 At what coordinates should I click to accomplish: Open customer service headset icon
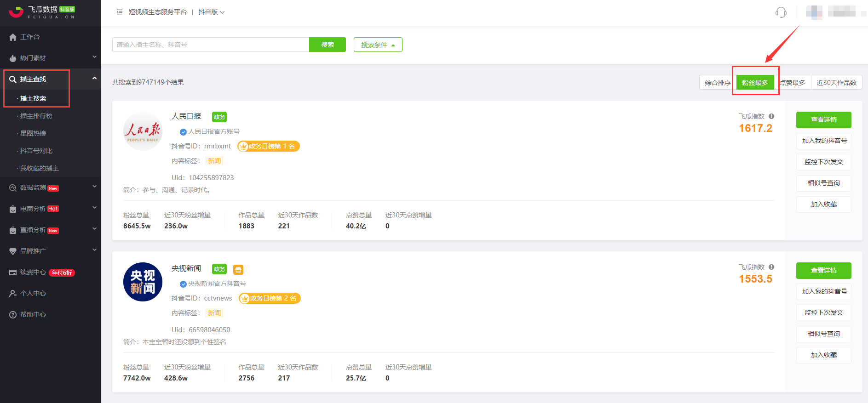point(781,12)
